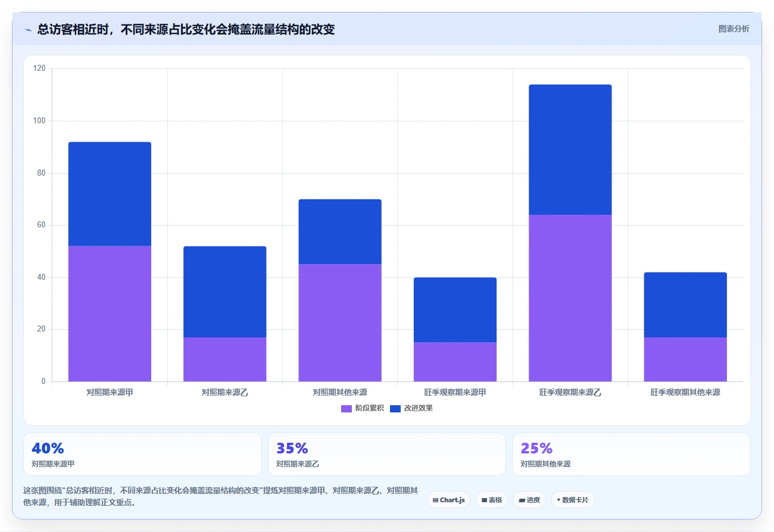Click the small icon inside the 表格 chip

[484, 500]
